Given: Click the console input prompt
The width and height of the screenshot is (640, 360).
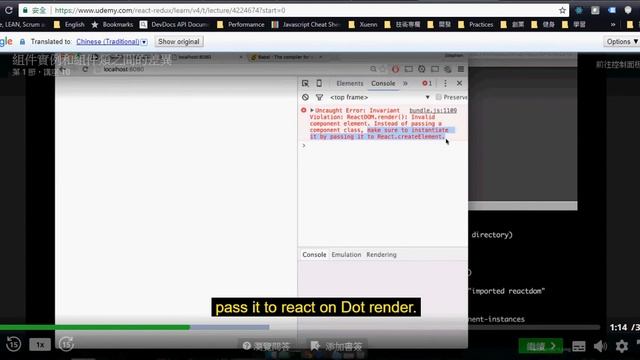Looking at the screenshot, I should pyautogui.click(x=384, y=146).
